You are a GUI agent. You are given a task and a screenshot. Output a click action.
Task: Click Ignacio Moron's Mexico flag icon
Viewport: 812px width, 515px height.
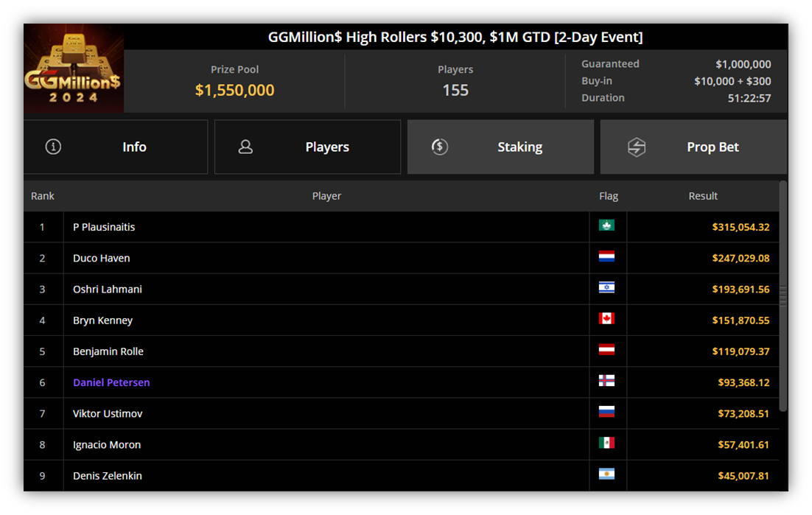[606, 443]
